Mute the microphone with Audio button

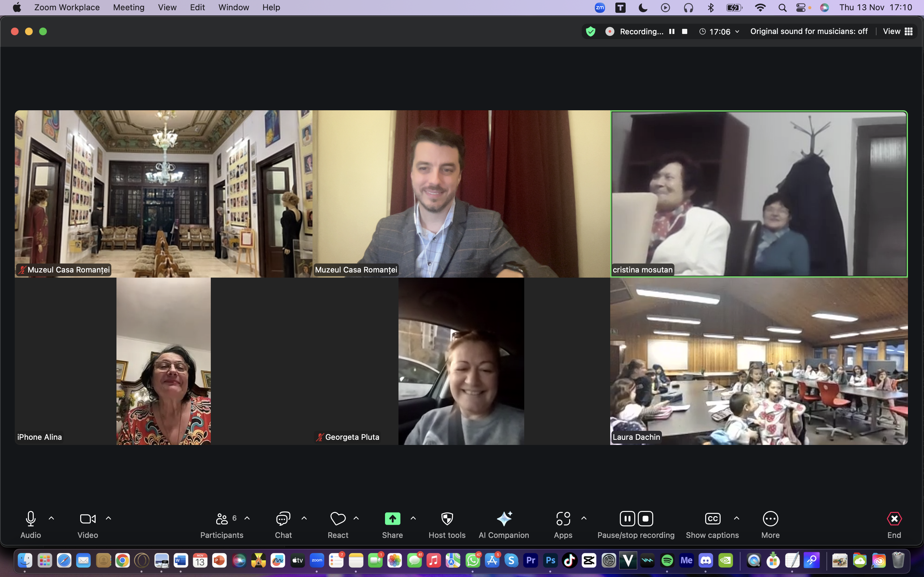(x=30, y=524)
